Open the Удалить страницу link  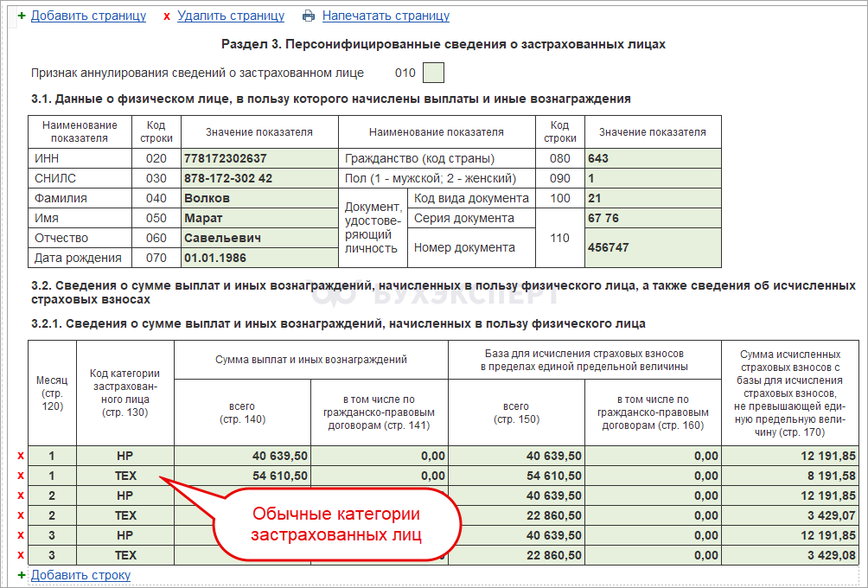[230, 16]
